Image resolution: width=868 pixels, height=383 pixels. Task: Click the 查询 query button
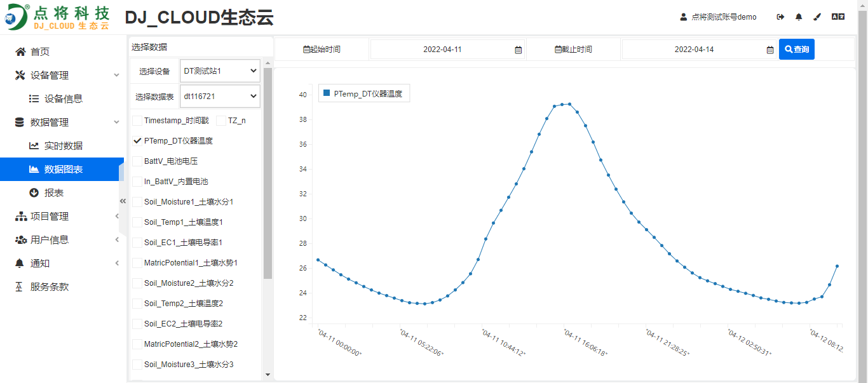click(x=796, y=50)
